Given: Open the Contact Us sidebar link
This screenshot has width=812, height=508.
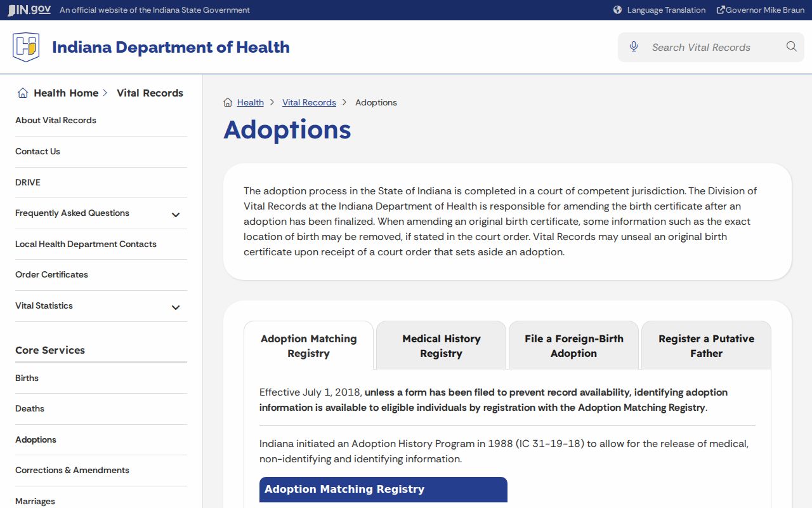Looking at the screenshot, I should (37, 151).
